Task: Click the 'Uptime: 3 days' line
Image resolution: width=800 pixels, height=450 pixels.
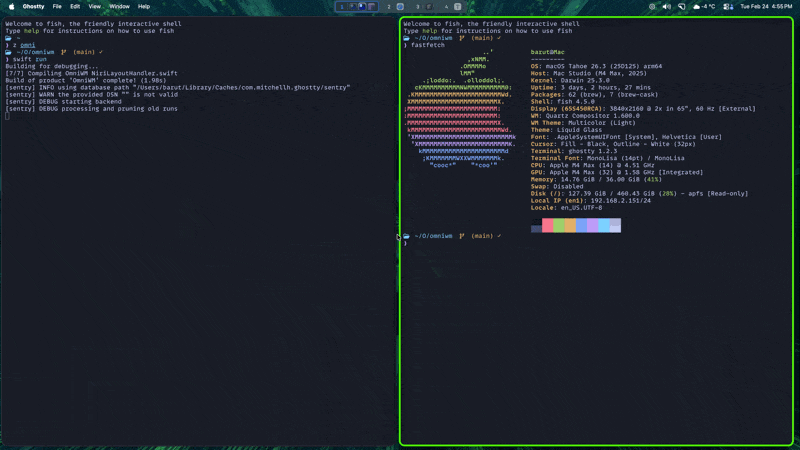Action: pyautogui.click(x=591, y=87)
